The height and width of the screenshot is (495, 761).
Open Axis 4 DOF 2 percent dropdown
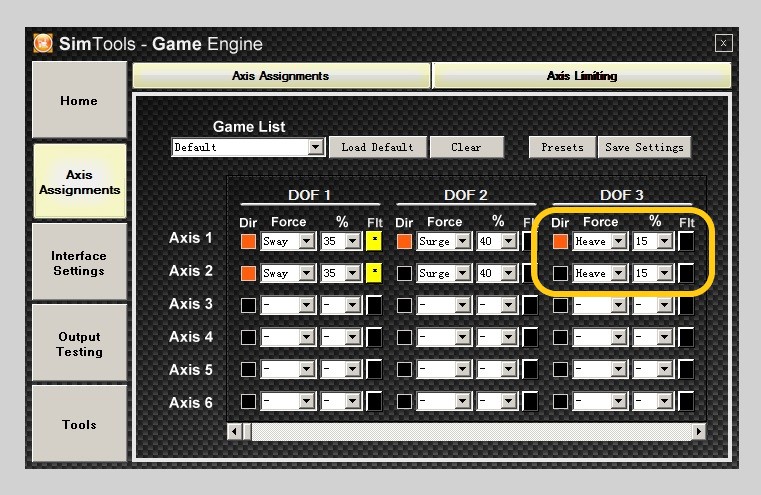pyautogui.click(x=496, y=337)
